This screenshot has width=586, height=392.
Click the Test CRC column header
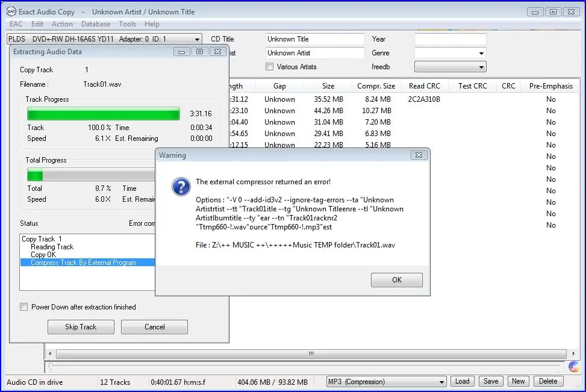coord(472,86)
